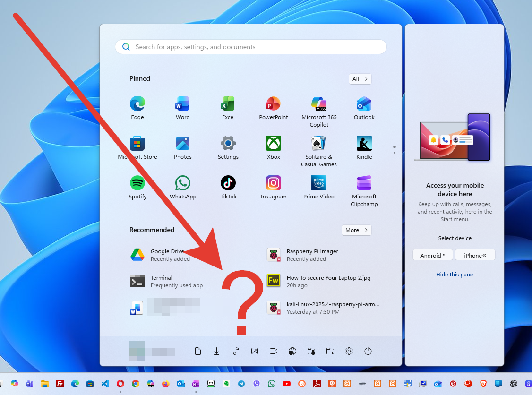Open More recommended items
This screenshot has height=395, width=532.
pyautogui.click(x=356, y=230)
